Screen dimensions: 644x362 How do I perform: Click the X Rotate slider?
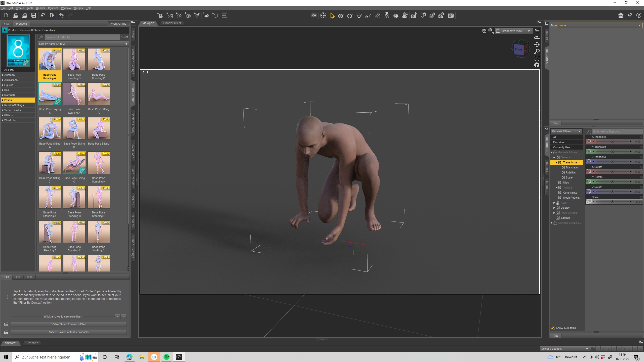click(x=612, y=172)
